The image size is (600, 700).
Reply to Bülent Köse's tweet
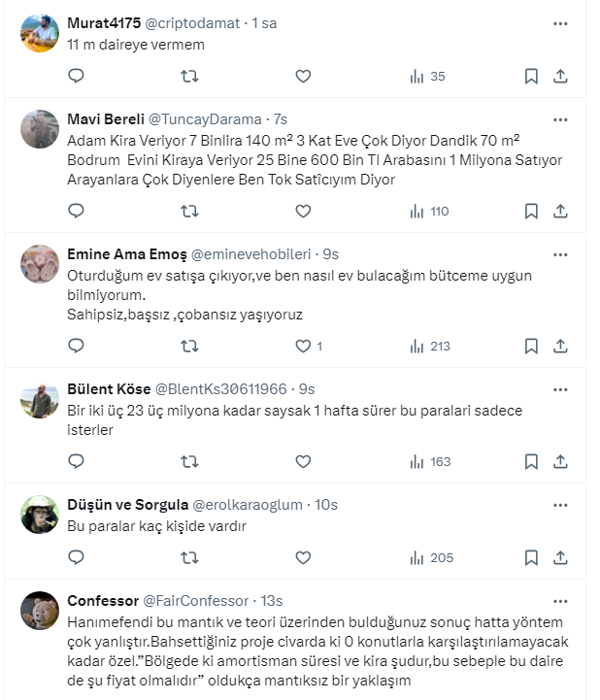76,461
